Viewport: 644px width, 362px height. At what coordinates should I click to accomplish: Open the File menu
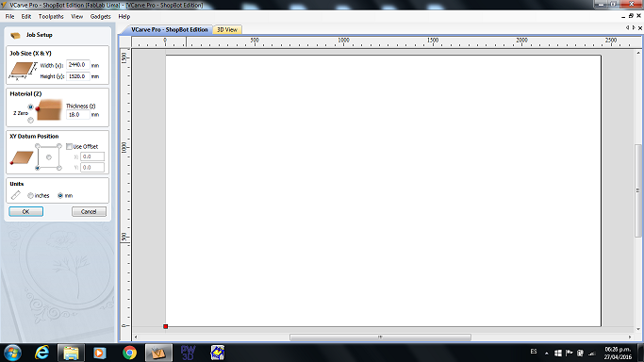pos(9,16)
